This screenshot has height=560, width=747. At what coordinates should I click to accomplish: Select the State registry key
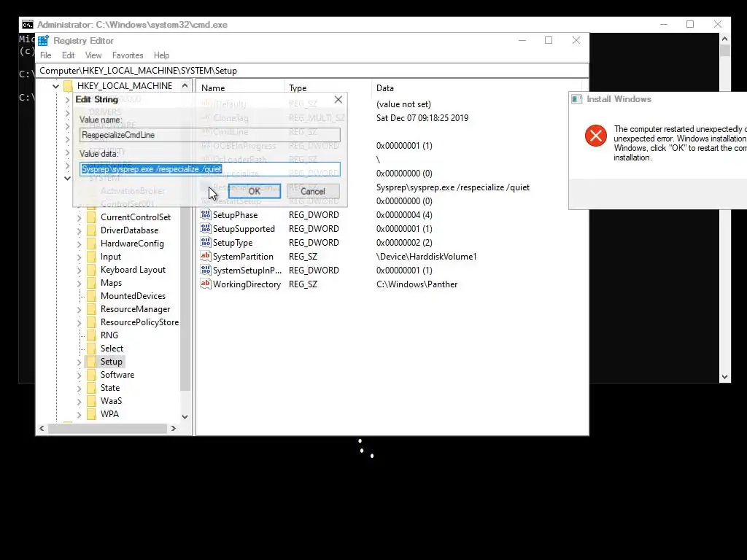pos(110,388)
